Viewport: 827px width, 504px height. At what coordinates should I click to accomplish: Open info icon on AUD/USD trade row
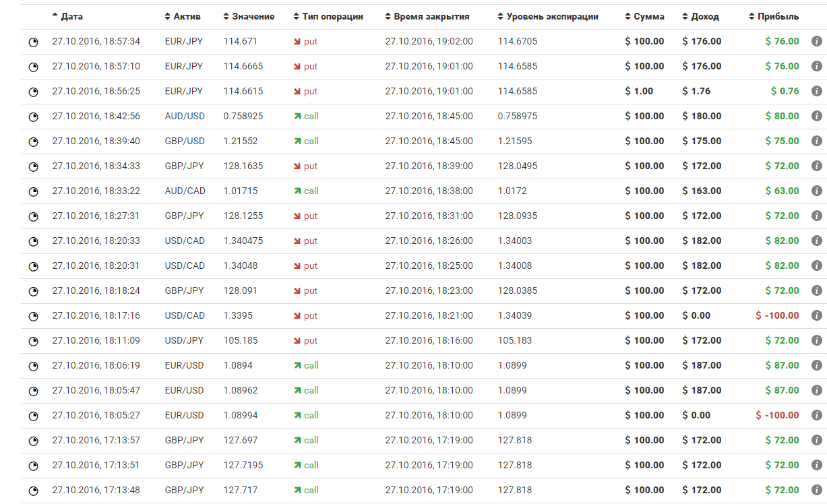click(816, 117)
